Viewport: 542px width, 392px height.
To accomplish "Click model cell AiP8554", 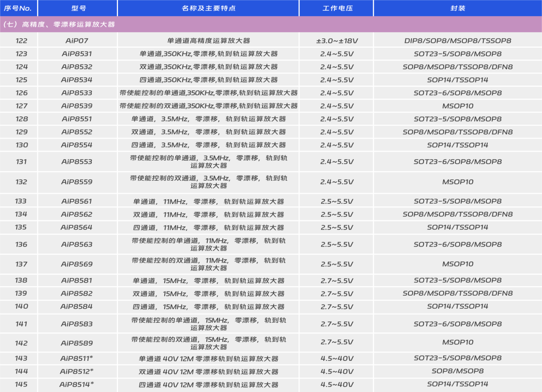I will coord(77,145).
